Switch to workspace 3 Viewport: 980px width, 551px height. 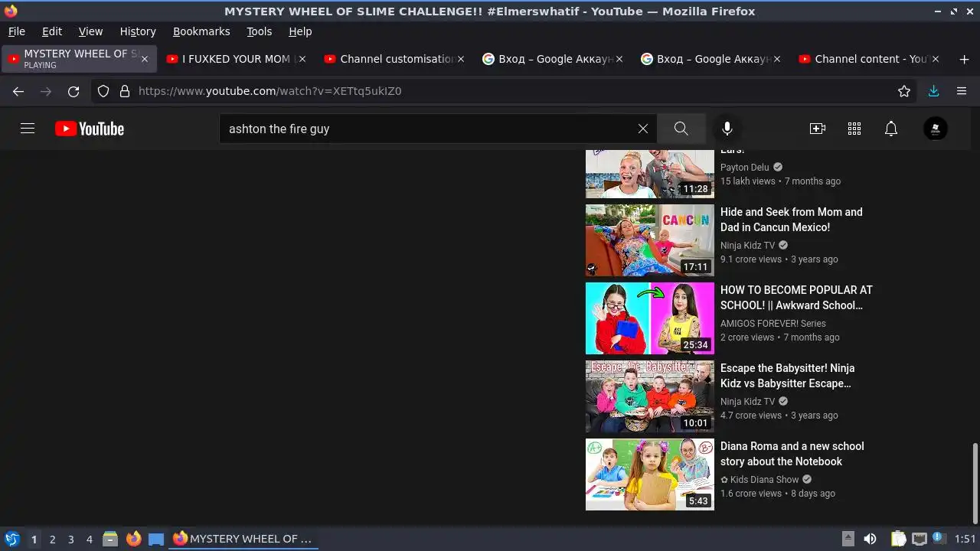tap(70, 539)
